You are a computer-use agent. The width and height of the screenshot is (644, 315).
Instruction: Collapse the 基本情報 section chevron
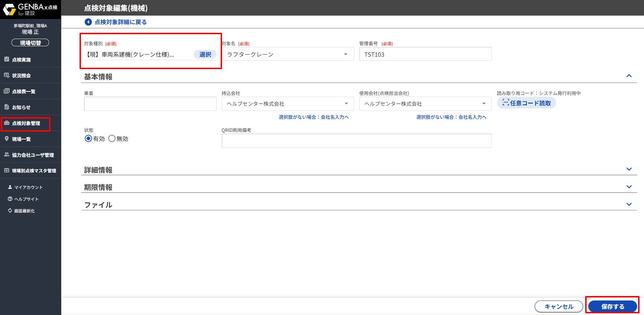(x=629, y=76)
